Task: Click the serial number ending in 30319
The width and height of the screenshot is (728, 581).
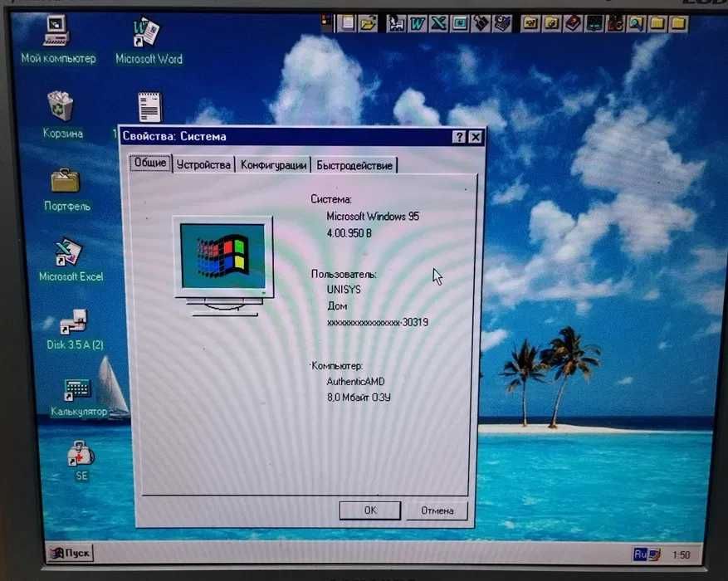Action: tap(378, 322)
